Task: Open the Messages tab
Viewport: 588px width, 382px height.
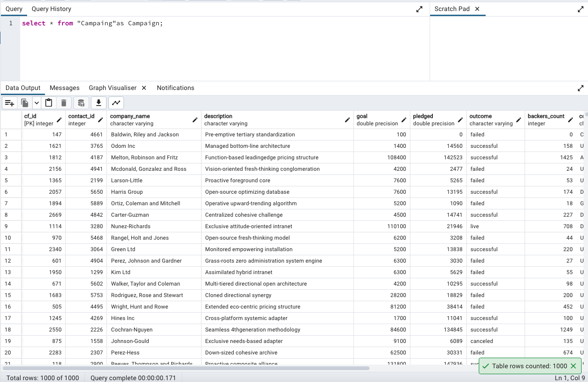Action: 65,88
